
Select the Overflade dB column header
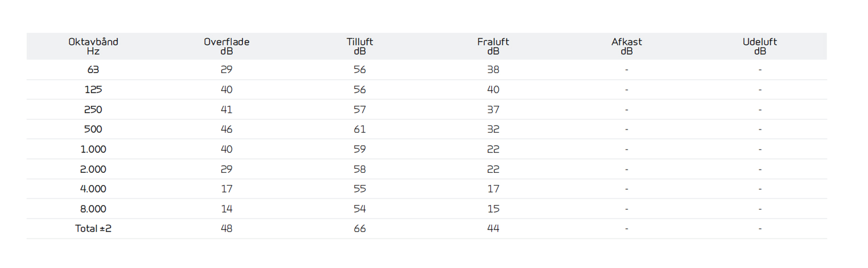tap(226, 46)
